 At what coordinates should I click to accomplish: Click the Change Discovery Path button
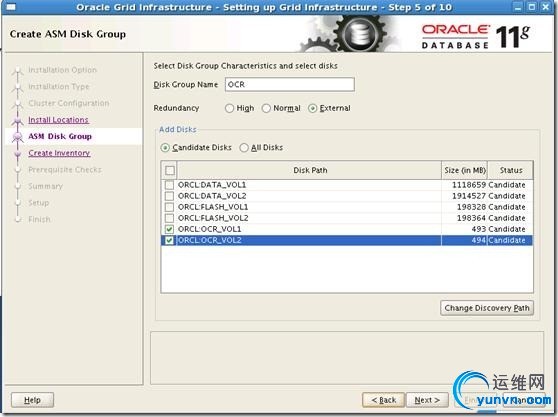(x=487, y=308)
